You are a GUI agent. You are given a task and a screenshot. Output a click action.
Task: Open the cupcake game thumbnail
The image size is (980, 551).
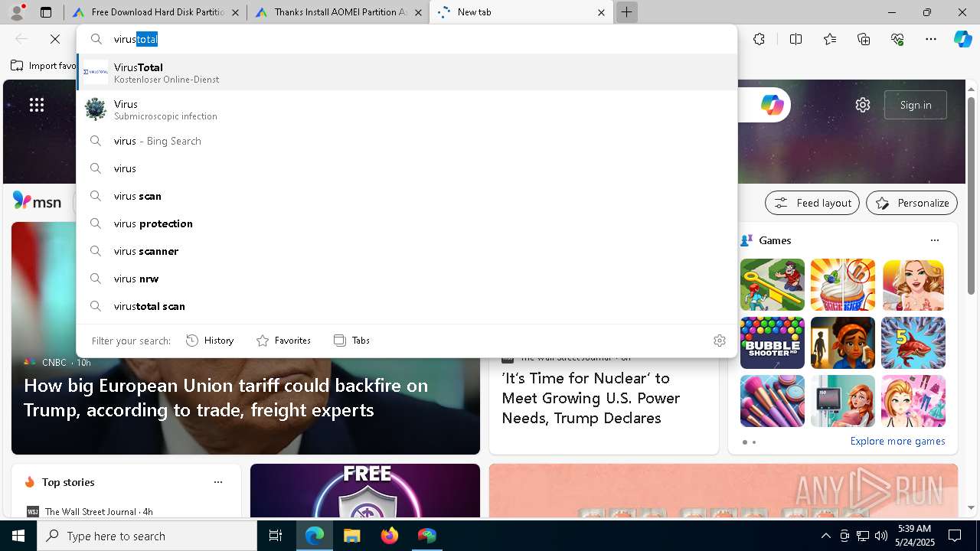(843, 285)
